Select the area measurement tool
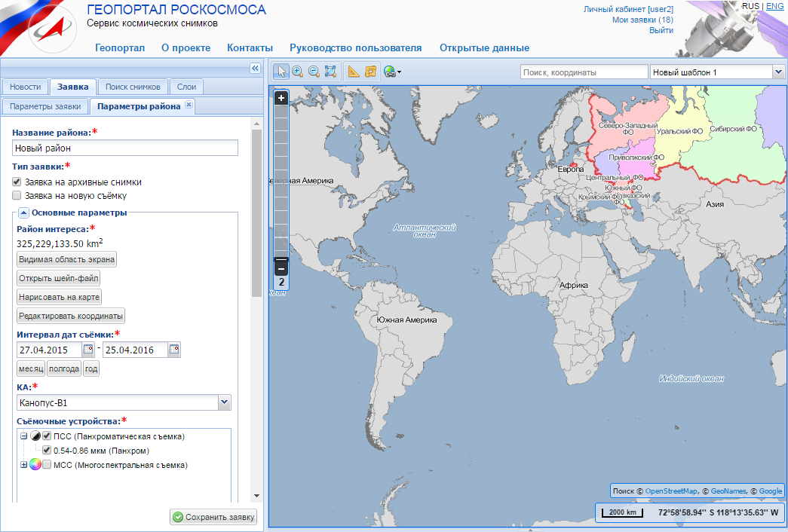 pyautogui.click(x=370, y=72)
